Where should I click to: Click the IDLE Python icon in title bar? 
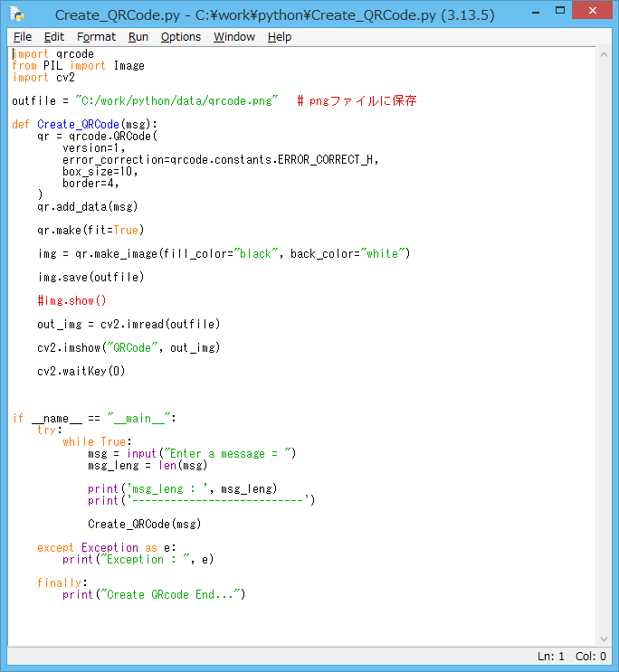(x=16, y=14)
